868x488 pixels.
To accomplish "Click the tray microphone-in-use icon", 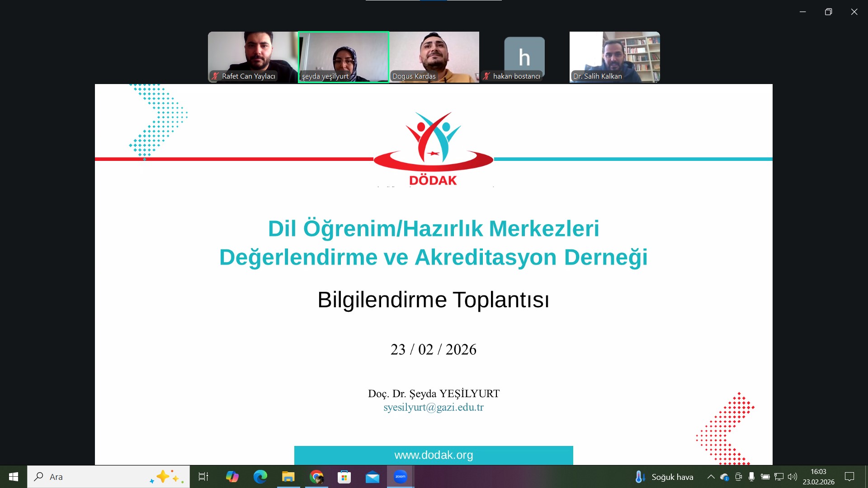I will click(751, 477).
